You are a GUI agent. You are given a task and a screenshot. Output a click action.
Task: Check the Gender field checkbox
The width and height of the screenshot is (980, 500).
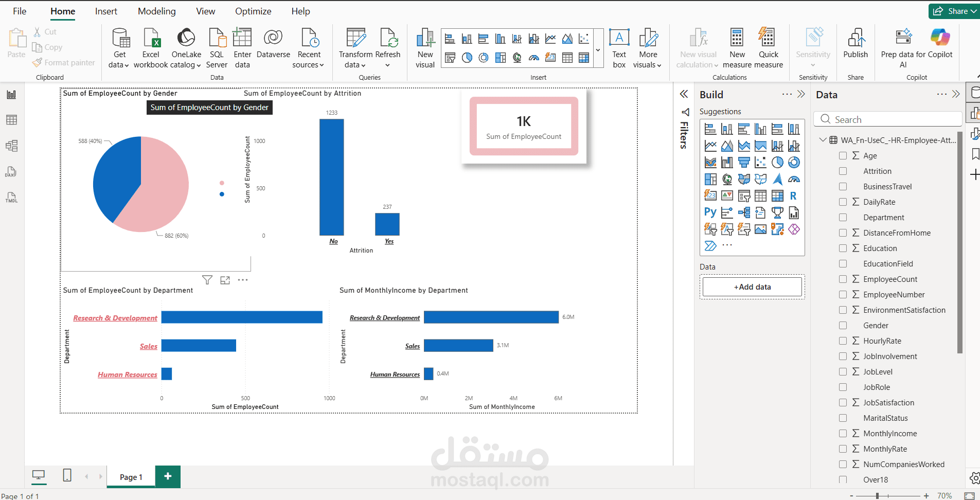coord(843,325)
